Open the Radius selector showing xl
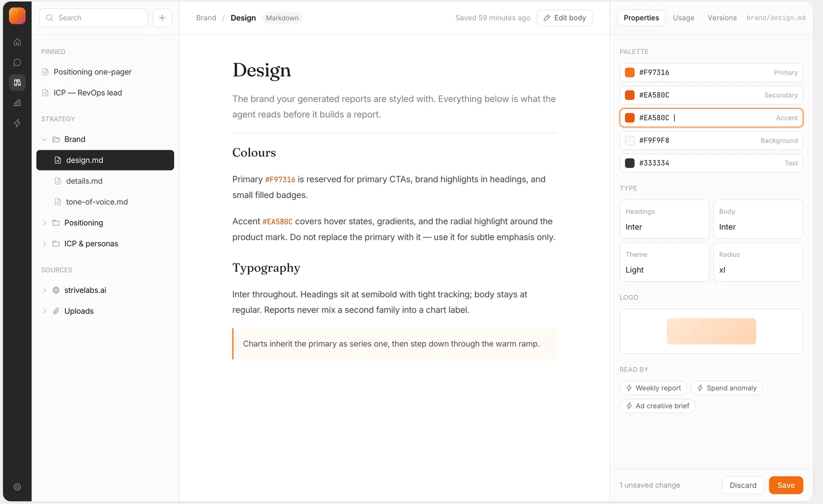 (x=758, y=262)
